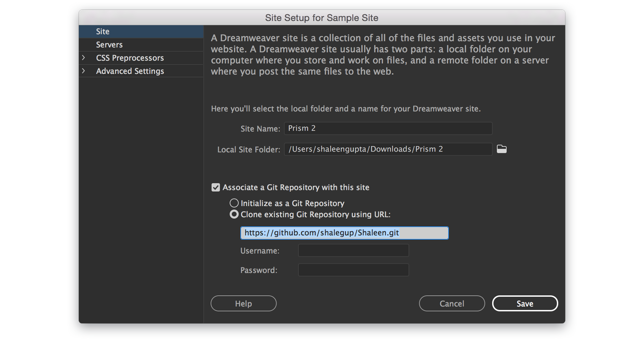The image size is (644, 340).
Task: Click the Username field
Action: [x=353, y=250]
